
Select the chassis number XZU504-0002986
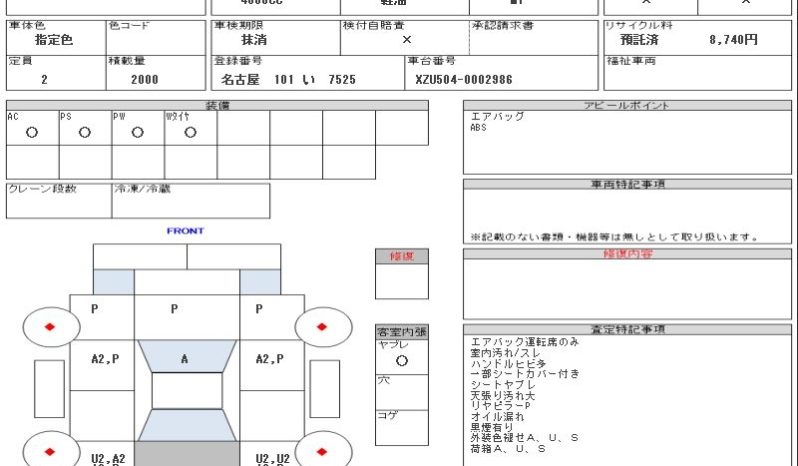click(464, 80)
